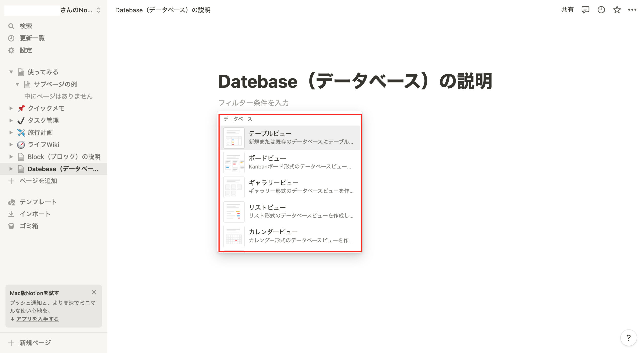This screenshot has height=353, width=644.
Task: Click the gear icon beside 設定
Action: pyautogui.click(x=11, y=50)
